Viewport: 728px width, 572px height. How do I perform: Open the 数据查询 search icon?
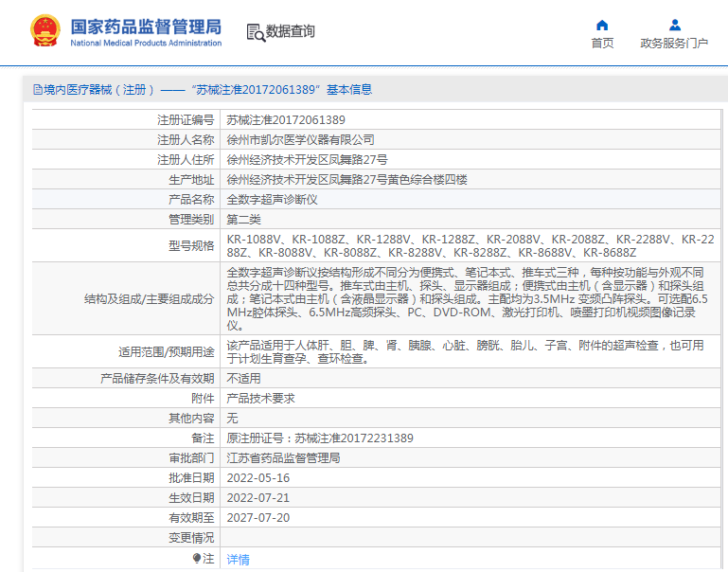[256, 32]
